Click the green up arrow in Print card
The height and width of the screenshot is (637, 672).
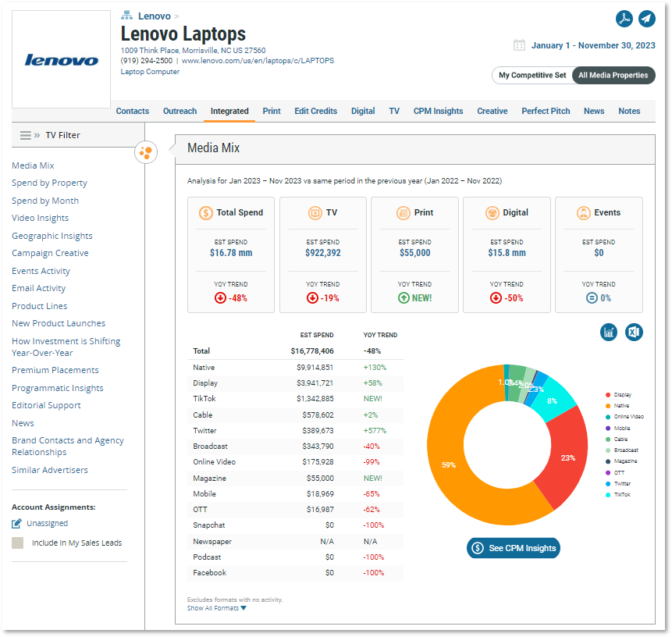pos(404,298)
